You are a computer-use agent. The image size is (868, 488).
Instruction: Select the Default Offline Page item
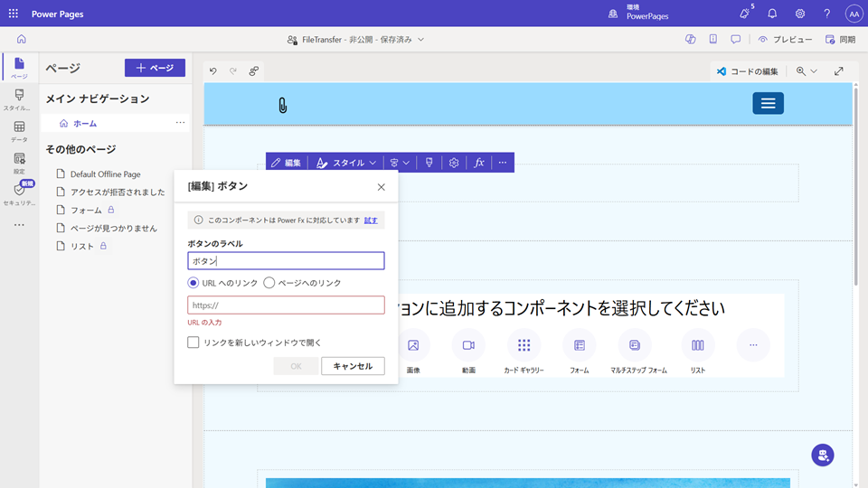tap(105, 174)
